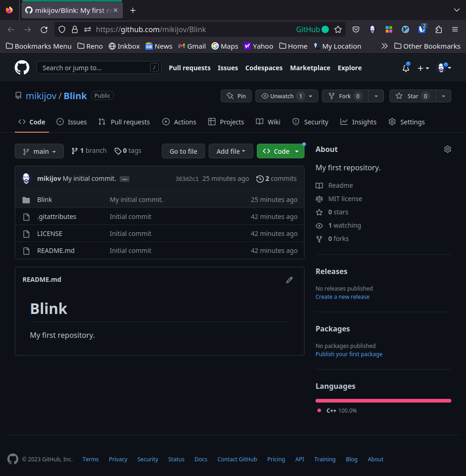
Task: Click Publish your first package
Action: click(349, 354)
